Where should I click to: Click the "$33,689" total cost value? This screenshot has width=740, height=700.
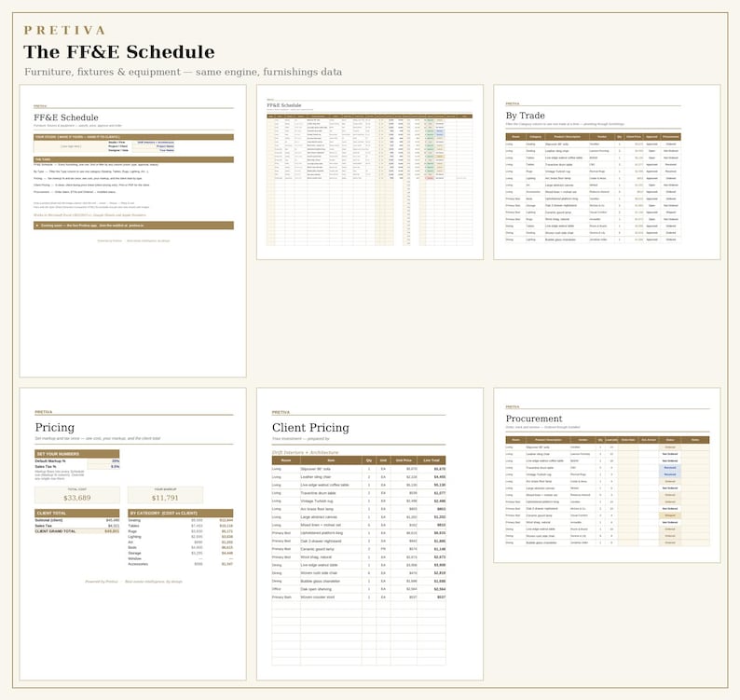tap(77, 498)
